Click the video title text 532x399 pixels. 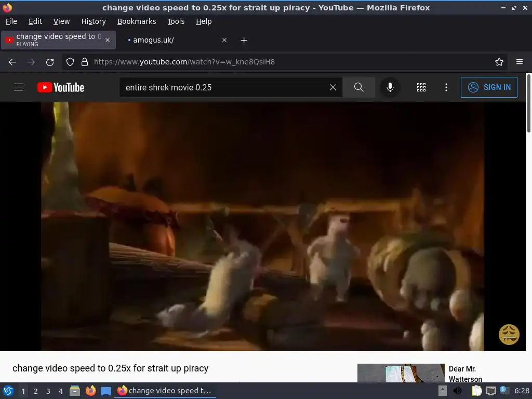pos(110,368)
